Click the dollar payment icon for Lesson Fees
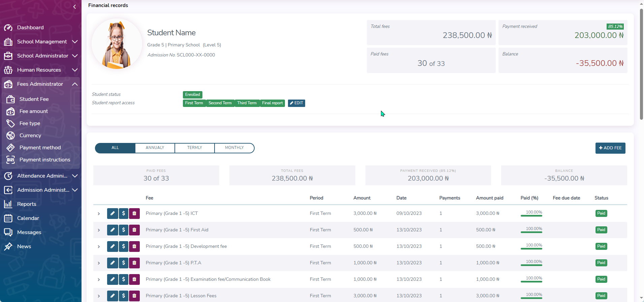Viewport: 644px width, 302px height. pos(124,296)
